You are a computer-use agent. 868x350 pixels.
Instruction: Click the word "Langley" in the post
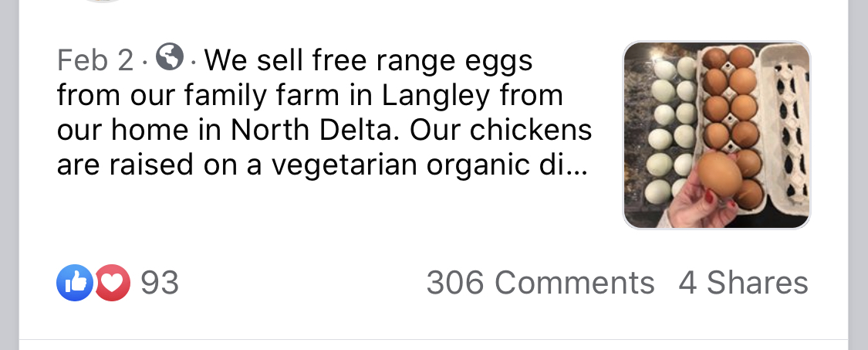436,96
